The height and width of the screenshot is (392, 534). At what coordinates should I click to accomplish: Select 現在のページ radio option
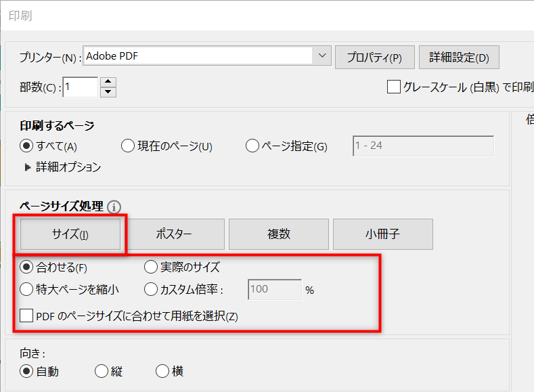click(128, 146)
